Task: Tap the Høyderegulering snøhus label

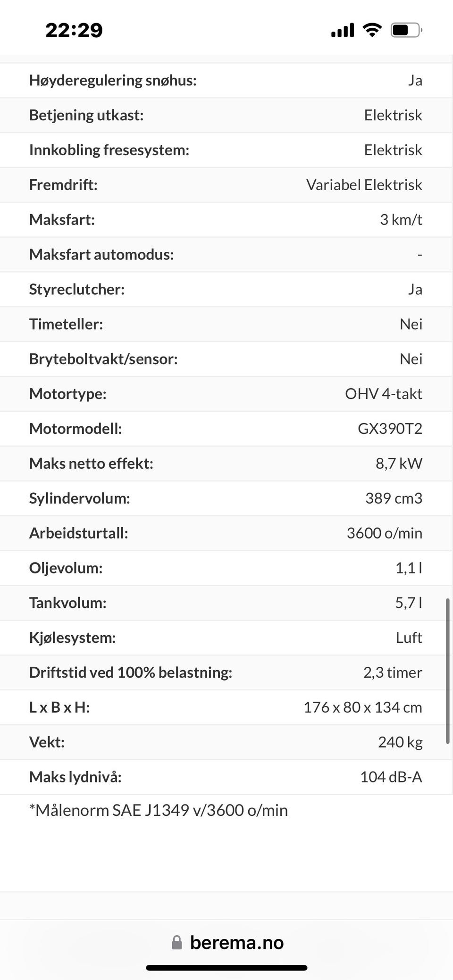Action: (113, 81)
